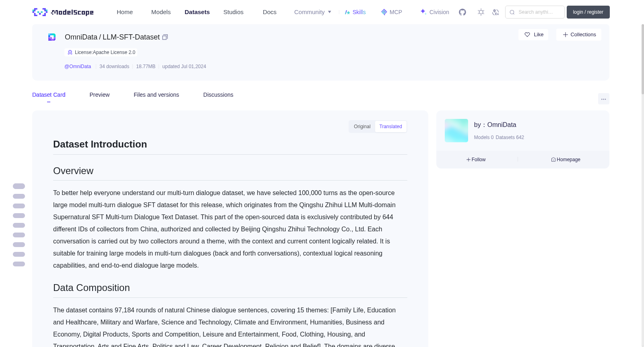This screenshot has height=347, width=644.
Task: Click the 'Dataset Introduction' heading
Action: (x=100, y=144)
